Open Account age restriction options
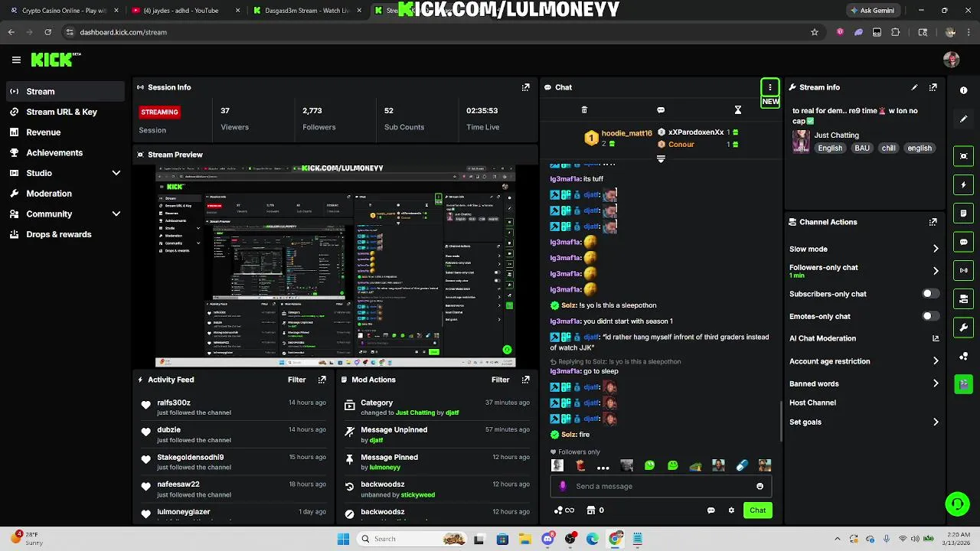The image size is (980, 551). pyautogui.click(x=864, y=361)
